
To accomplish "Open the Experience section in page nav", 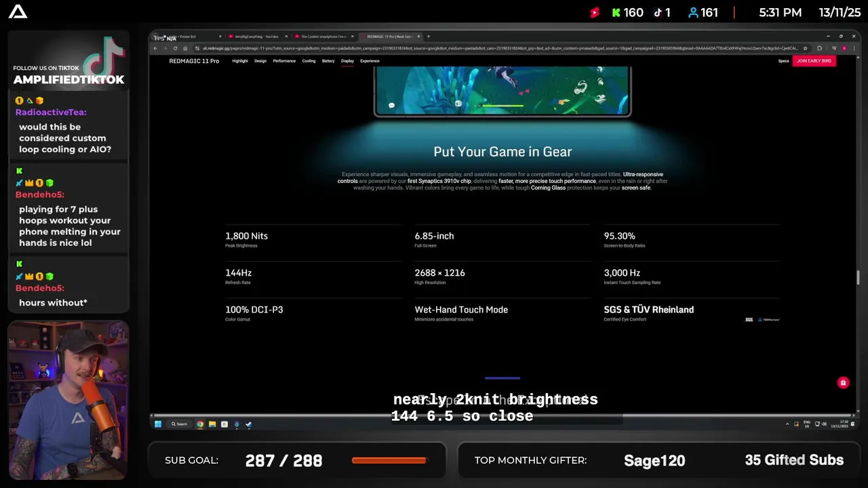I will click(370, 61).
